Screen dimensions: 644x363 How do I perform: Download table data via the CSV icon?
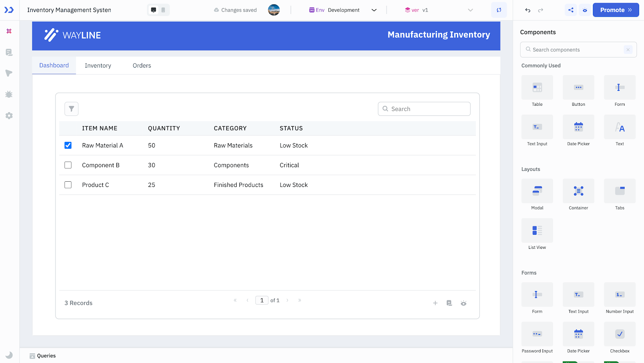click(x=450, y=303)
